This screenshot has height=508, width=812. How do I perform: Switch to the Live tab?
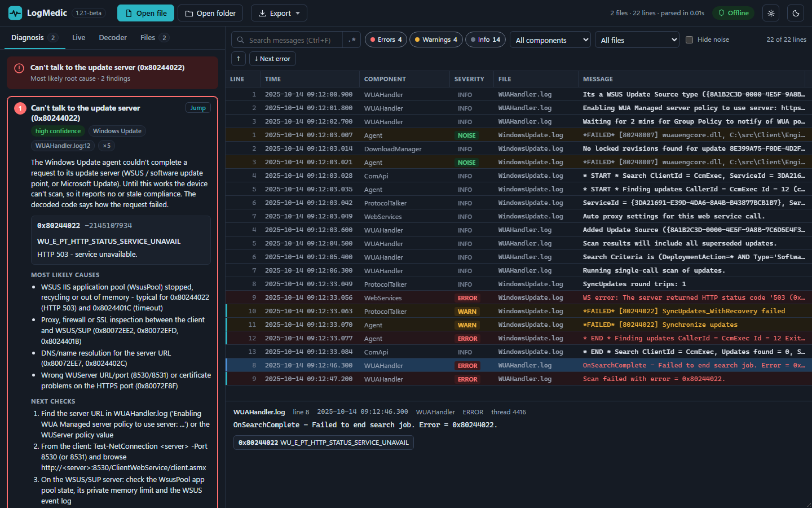(x=78, y=38)
